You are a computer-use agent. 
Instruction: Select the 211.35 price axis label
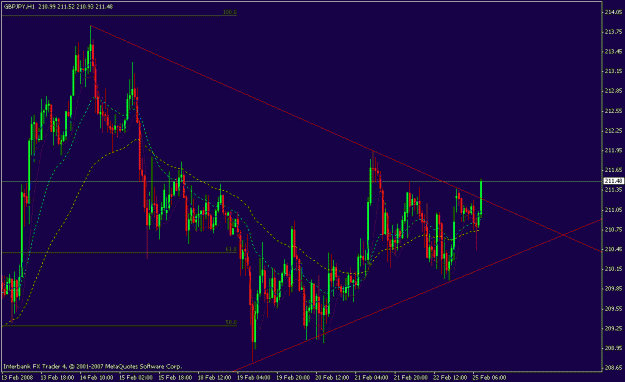click(613, 190)
